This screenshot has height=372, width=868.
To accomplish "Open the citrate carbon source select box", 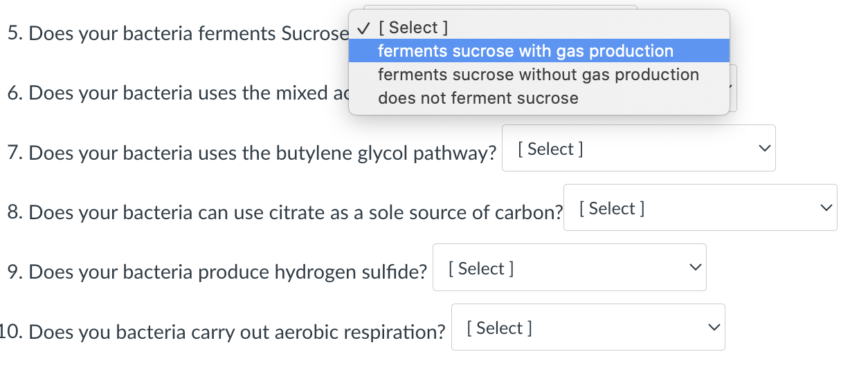I will point(699,208).
